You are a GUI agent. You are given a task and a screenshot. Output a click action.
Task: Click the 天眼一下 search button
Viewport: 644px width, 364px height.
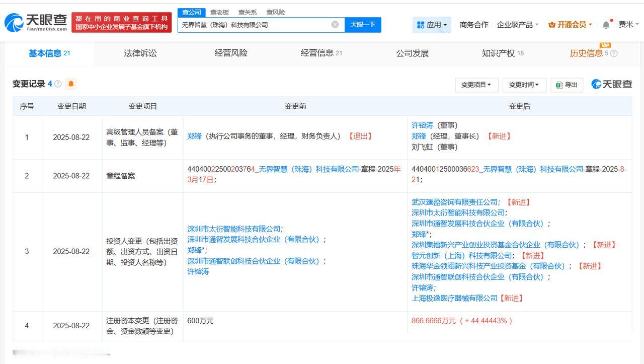(x=363, y=25)
